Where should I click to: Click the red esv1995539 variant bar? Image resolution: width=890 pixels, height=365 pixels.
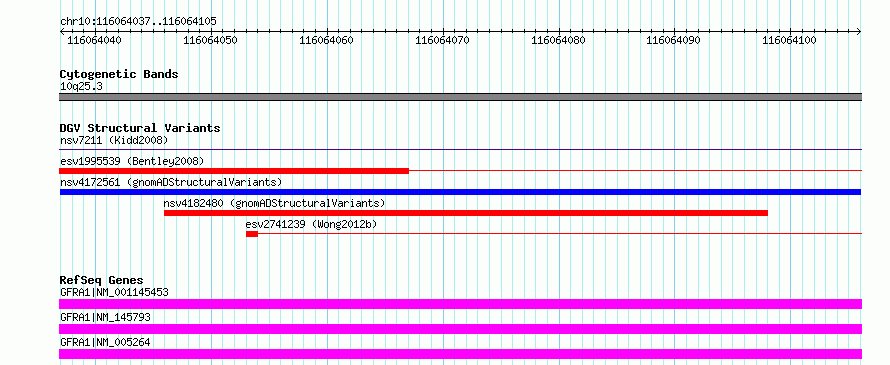(234, 171)
